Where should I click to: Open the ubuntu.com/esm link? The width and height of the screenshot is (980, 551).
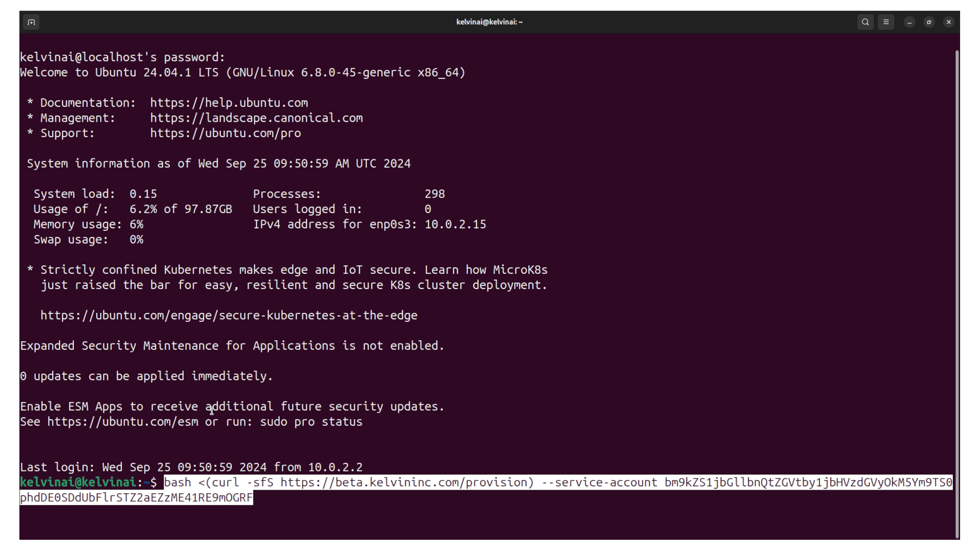tap(122, 422)
